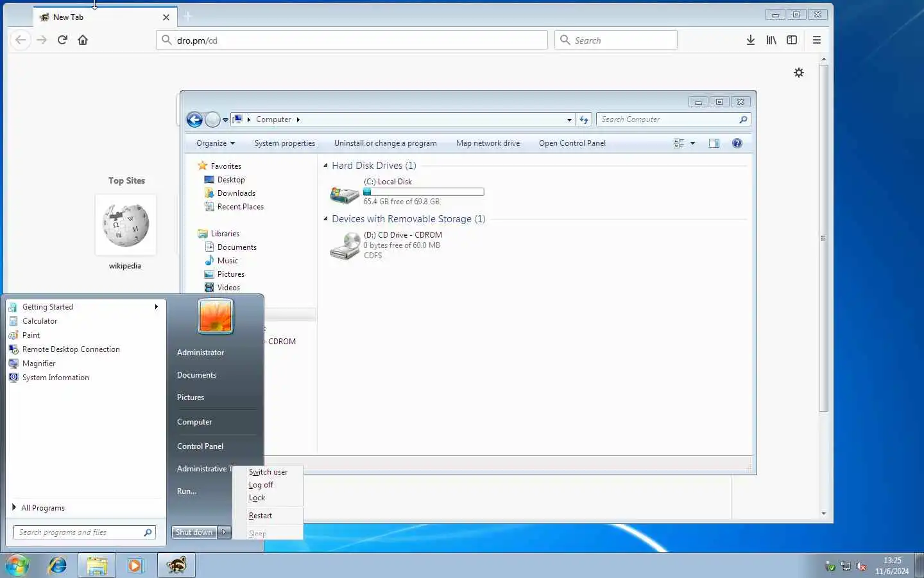This screenshot has width=924, height=578.
Task: Choose Log off from shutdown menu
Action: (261, 485)
